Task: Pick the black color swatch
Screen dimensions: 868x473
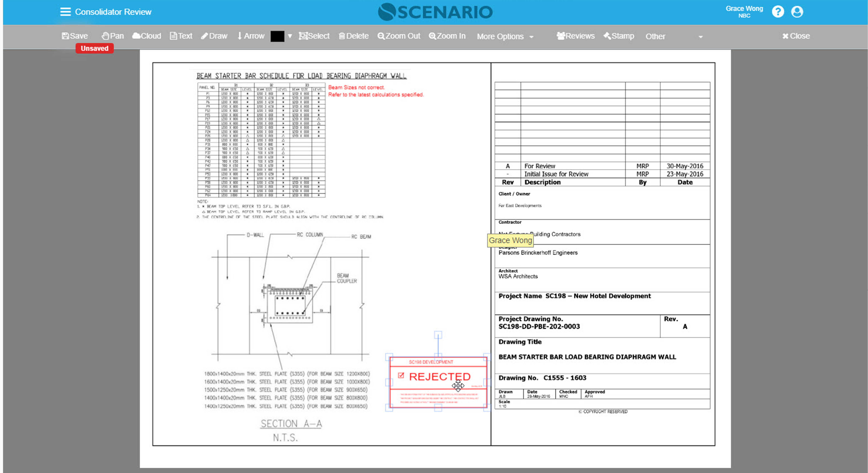Action: pos(277,36)
